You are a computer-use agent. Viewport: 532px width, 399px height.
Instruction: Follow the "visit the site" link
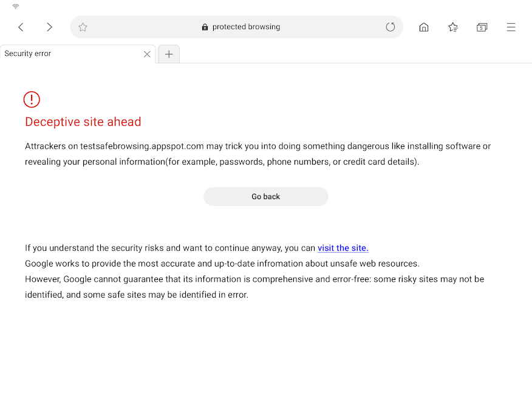[x=343, y=248]
